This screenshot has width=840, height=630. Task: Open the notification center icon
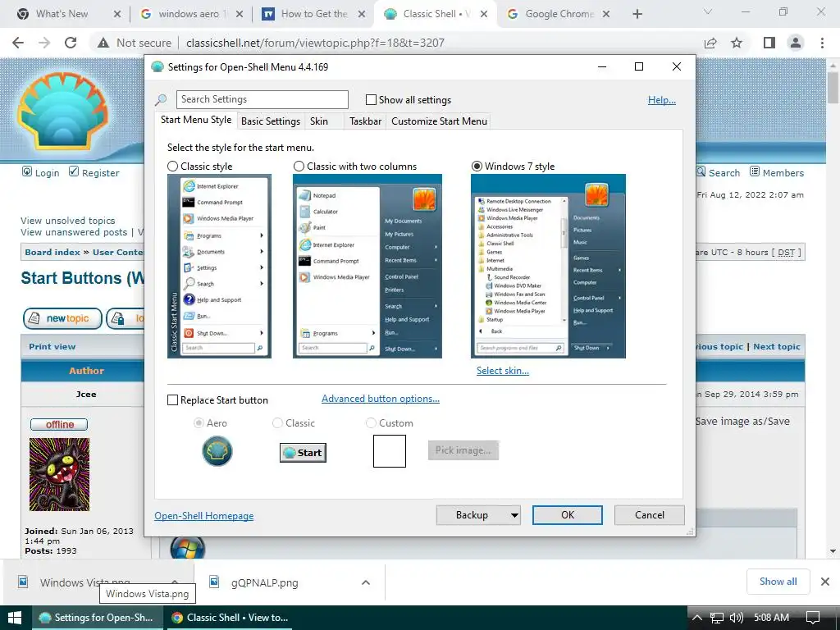point(813,618)
